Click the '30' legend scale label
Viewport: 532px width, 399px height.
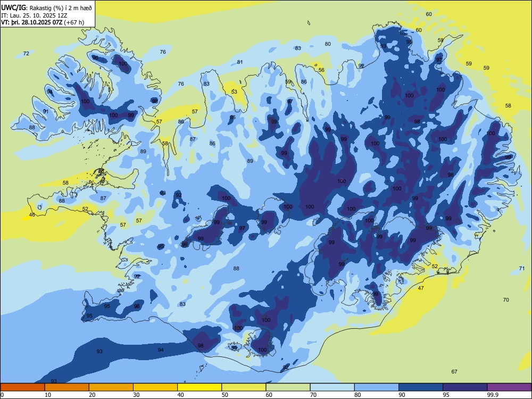[x=136, y=395]
